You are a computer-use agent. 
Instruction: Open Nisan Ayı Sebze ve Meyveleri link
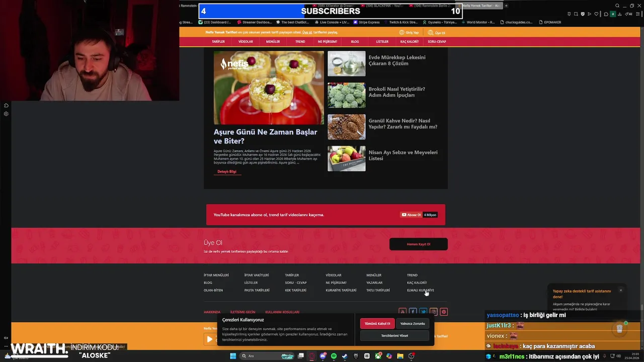pos(403,155)
